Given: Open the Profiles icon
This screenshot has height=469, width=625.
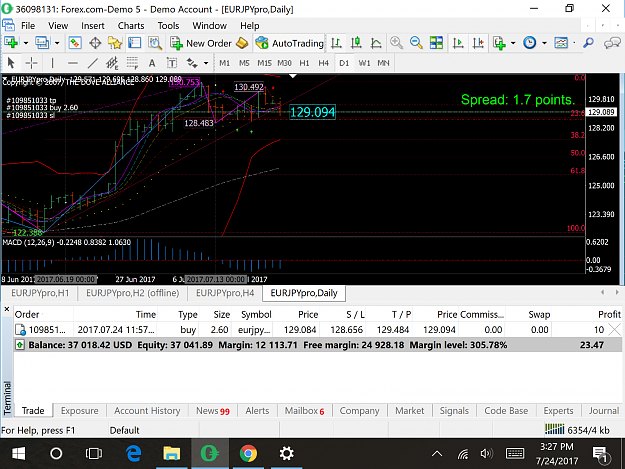Looking at the screenshot, I should [x=42, y=43].
